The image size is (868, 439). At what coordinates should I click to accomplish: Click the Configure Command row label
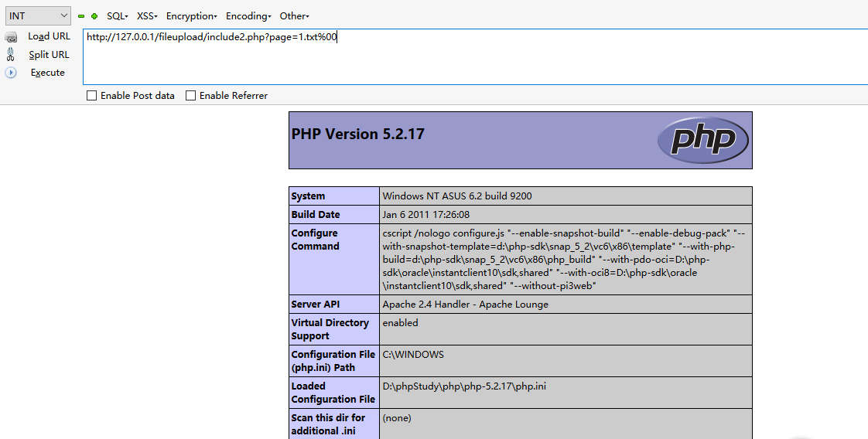[316, 240]
